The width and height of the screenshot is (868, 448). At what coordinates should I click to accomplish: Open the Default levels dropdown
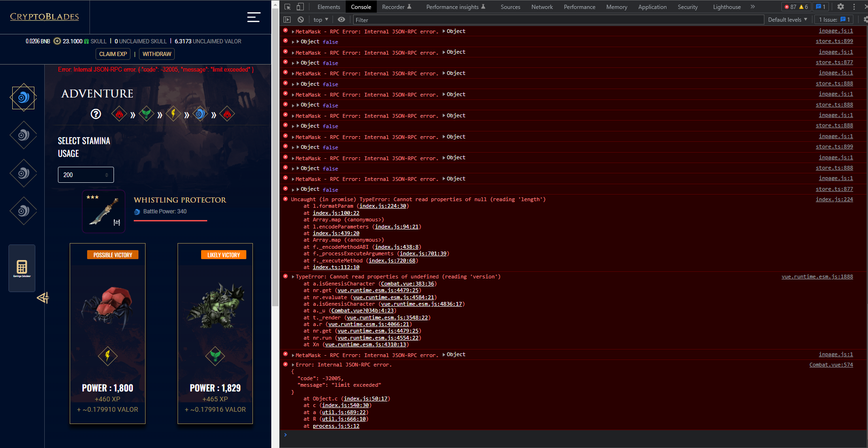point(788,19)
